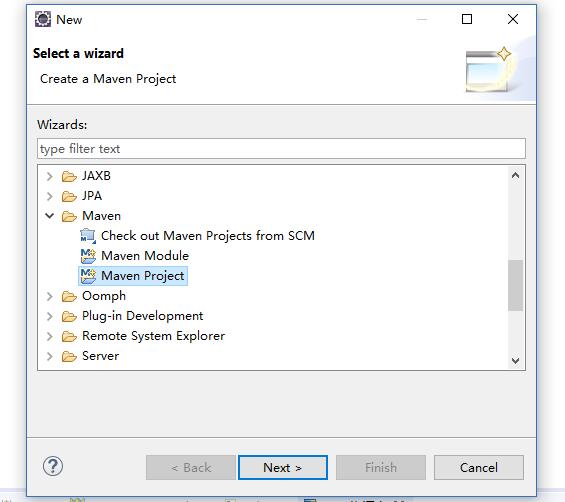Image resolution: width=565 pixels, height=502 pixels.
Task: Expand the JPA category chevron
Action: (50, 196)
